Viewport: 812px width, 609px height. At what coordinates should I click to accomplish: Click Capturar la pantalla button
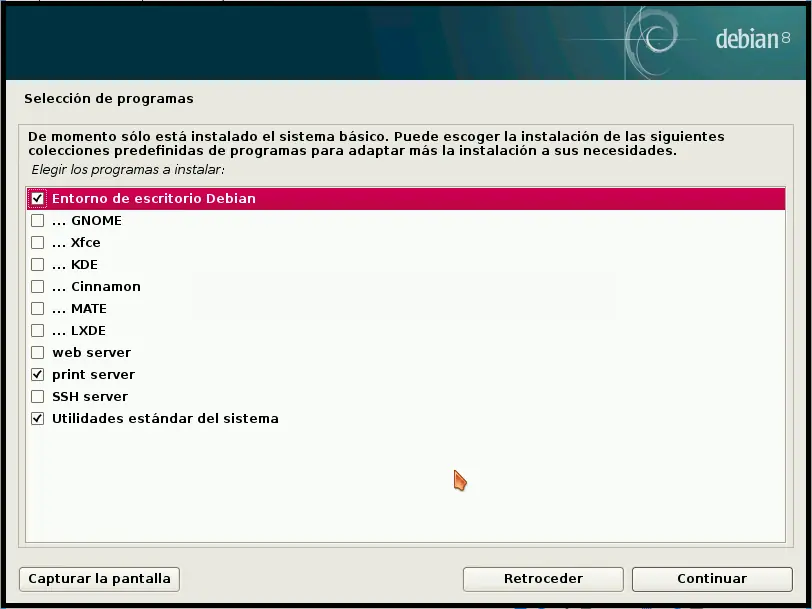point(99,579)
